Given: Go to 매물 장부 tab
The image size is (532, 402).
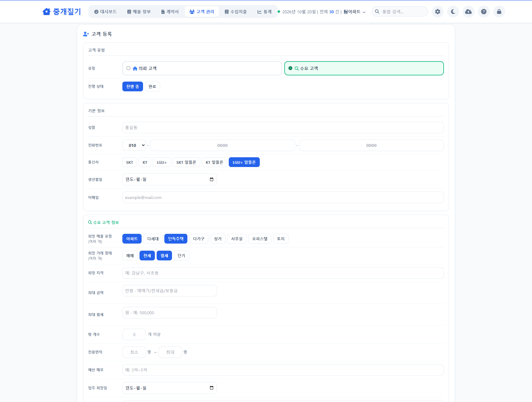Looking at the screenshot, I should (x=139, y=12).
